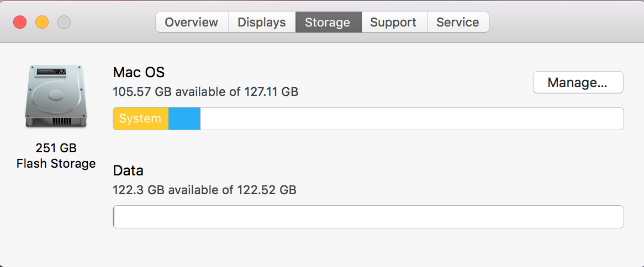644x267 pixels.
Task: Minimize window using yellow button
Action: [x=42, y=23]
